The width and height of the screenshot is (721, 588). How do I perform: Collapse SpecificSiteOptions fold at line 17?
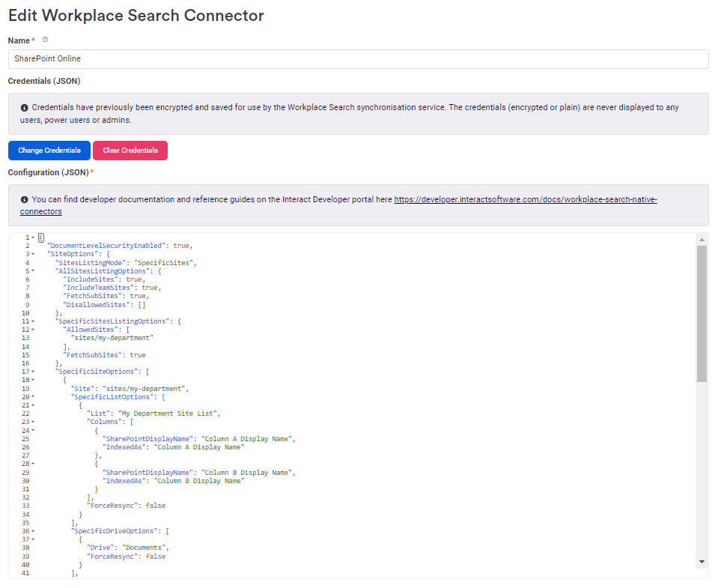(33, 372)
